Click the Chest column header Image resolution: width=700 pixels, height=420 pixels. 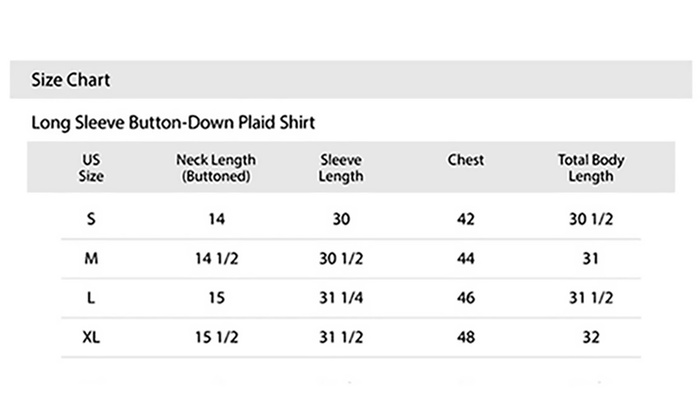pos(466,160)
